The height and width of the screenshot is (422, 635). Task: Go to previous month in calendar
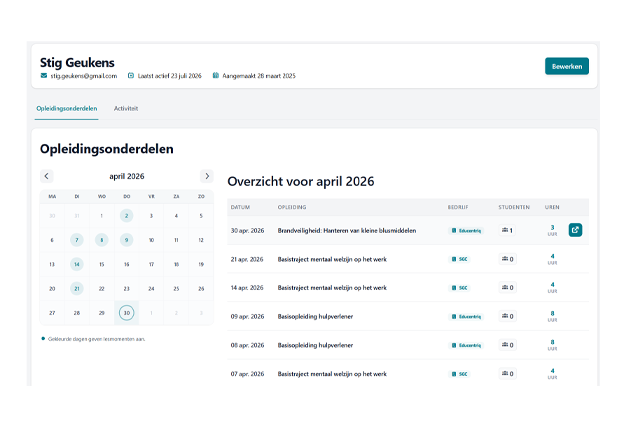47,176
